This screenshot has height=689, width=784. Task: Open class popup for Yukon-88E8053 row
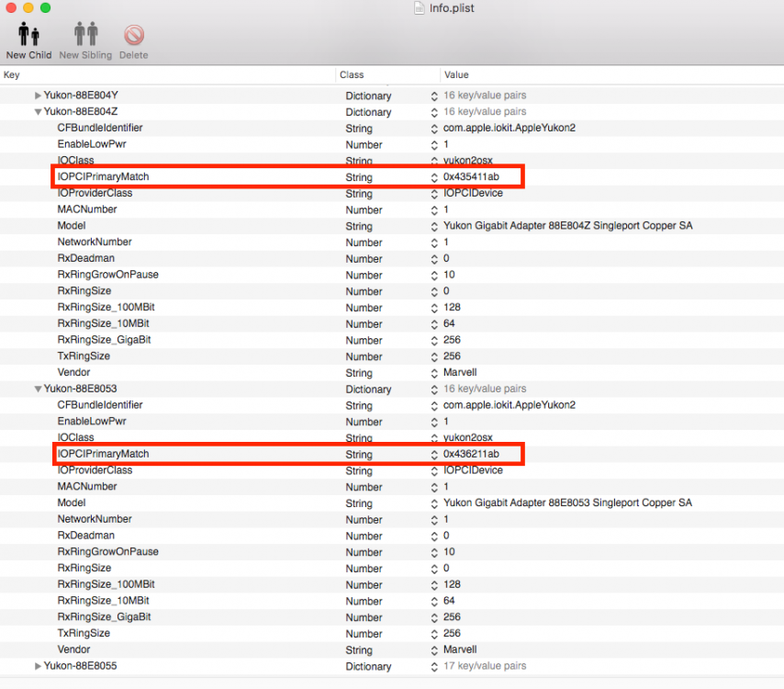pos(434,390)
